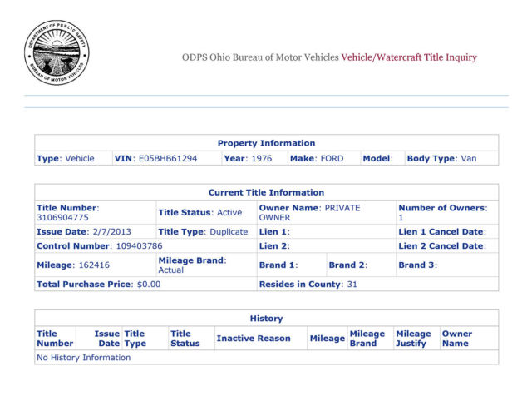Click the ODPS Ohio Bureau of Motor Vehicles text
The width and height of the screenshot is (532, 406).
tap(260, 57)
